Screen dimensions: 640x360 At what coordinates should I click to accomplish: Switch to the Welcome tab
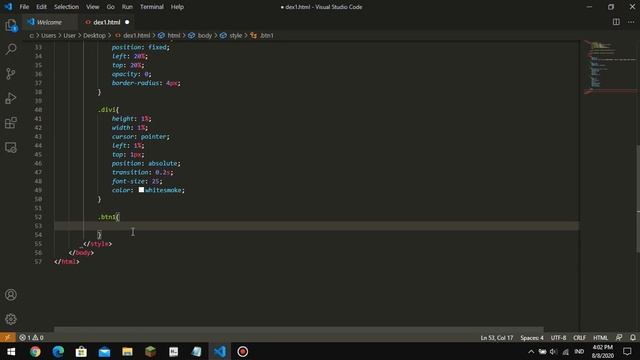49,22
